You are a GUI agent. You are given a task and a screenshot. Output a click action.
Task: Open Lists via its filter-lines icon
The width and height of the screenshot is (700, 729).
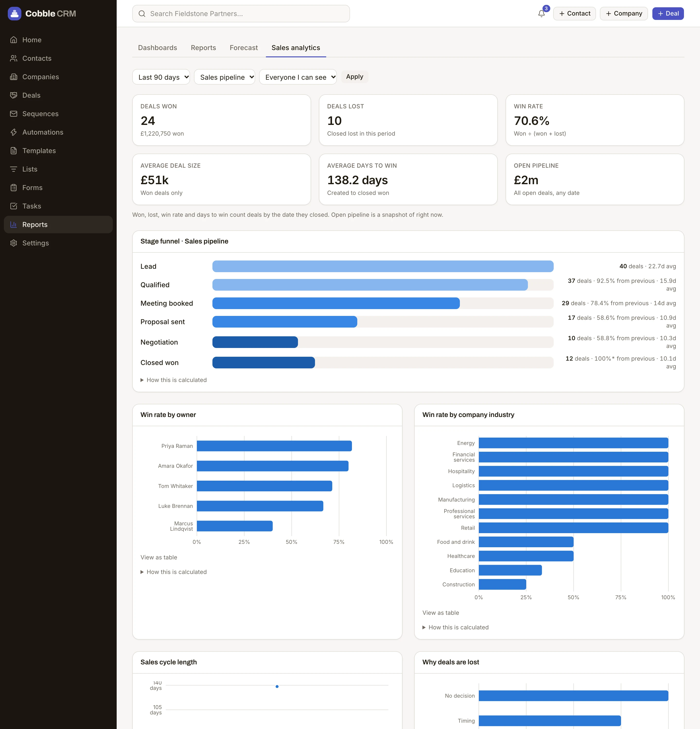(x=14, y=169)
